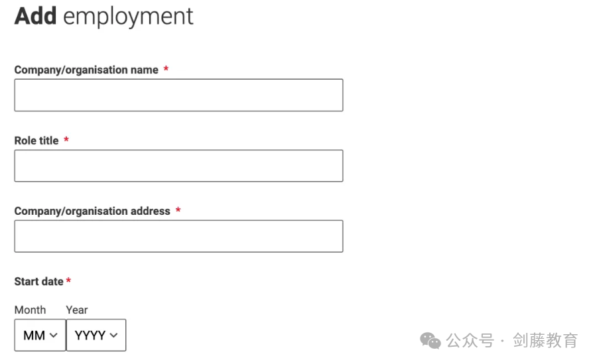This screenshot has width=597, height=364.
Task: Click the red asterisk beside Company/organisation name
Action: pos(166,69)
